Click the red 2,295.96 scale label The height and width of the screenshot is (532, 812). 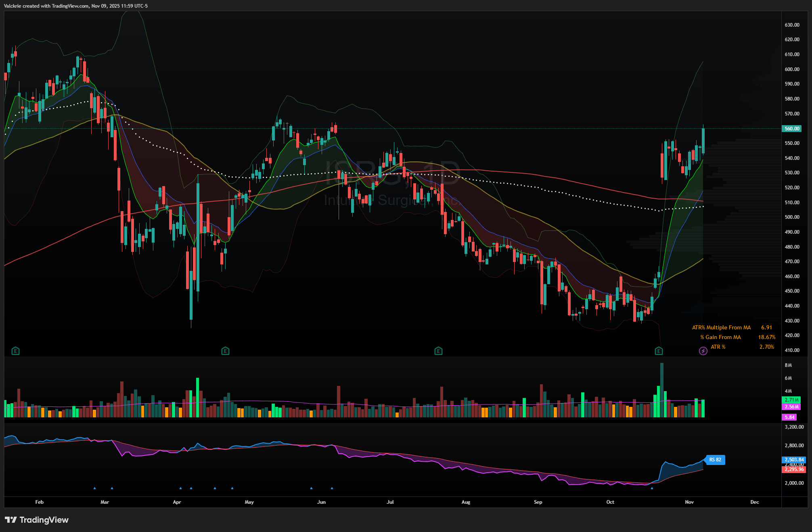point(794,469)
